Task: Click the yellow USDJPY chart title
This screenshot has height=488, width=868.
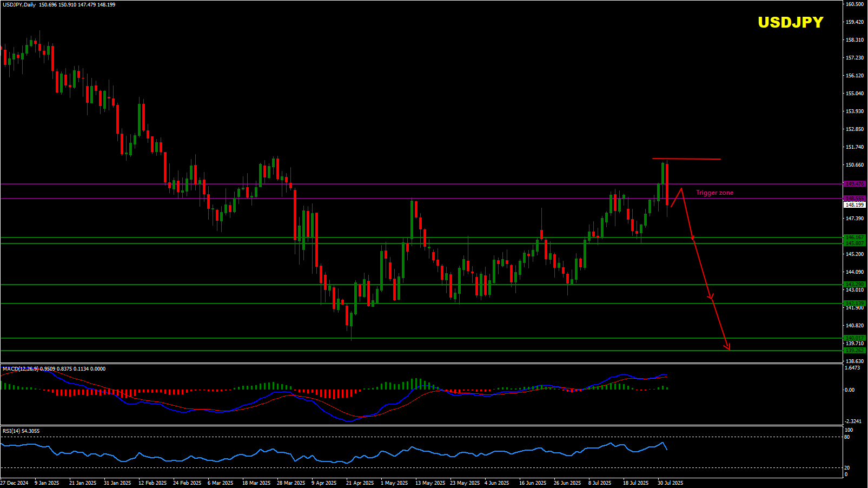Action: (x=790, y=22)
